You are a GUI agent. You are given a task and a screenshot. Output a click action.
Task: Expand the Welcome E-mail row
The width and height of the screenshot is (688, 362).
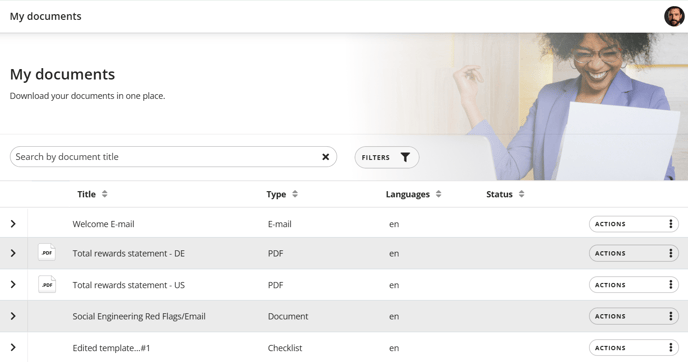[13, 224]
